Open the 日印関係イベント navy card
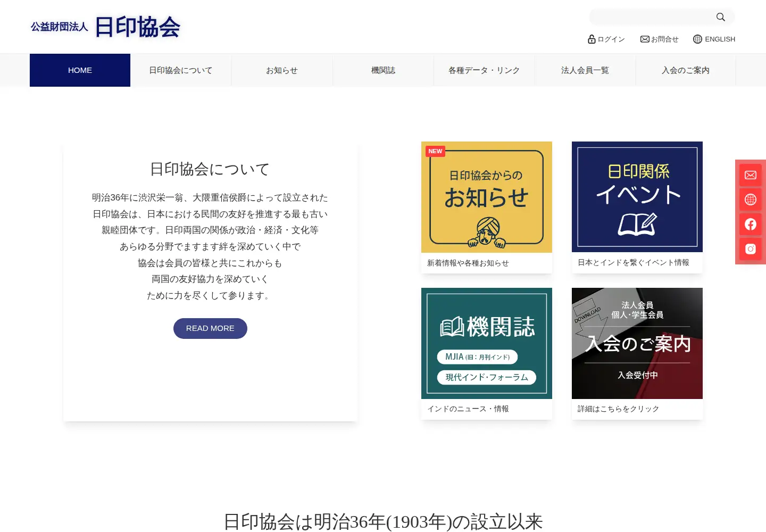 click(x=637, y=197)
